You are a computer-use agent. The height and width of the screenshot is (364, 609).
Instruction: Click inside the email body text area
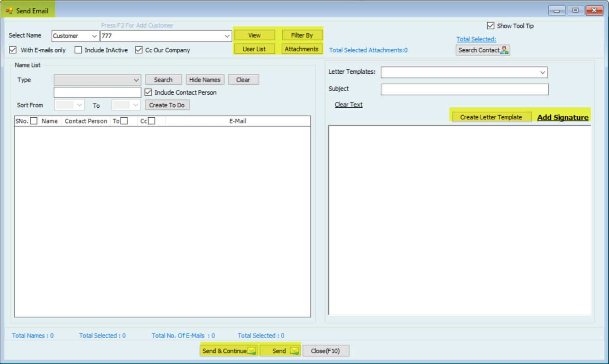point(460,220)
